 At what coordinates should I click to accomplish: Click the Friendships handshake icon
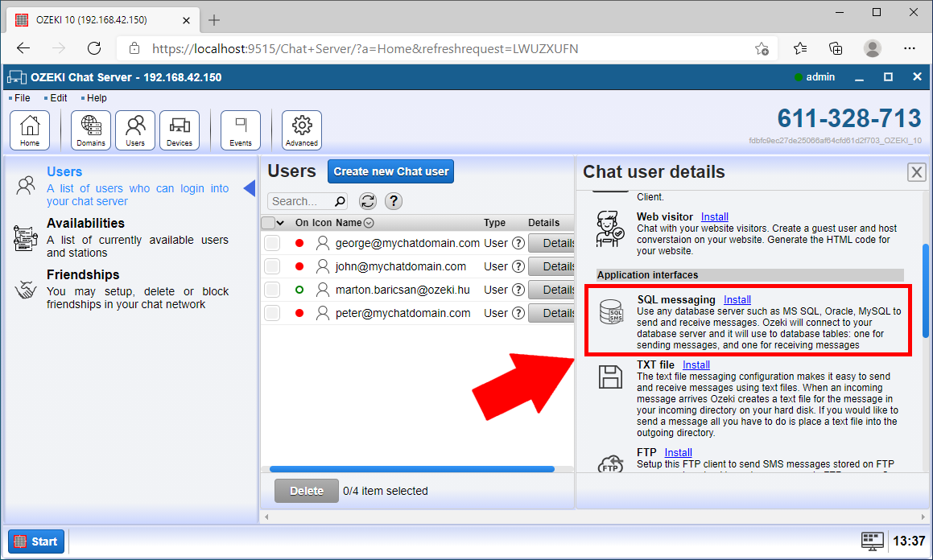[25, 290]
